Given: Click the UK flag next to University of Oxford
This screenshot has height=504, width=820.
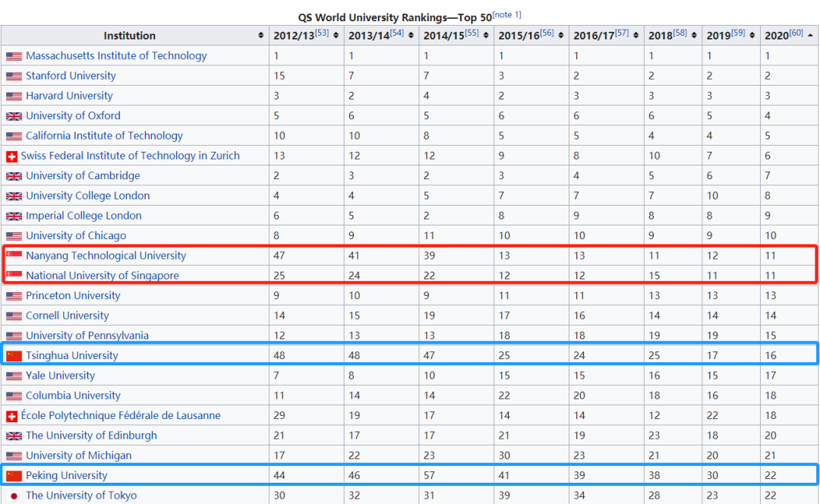Looking at the screenshot, I should 14,116.
